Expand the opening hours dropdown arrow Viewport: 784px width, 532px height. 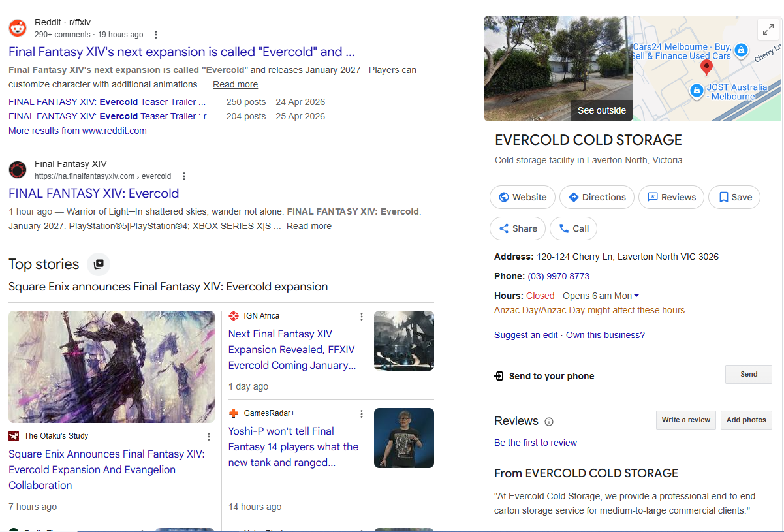[636, 296]
